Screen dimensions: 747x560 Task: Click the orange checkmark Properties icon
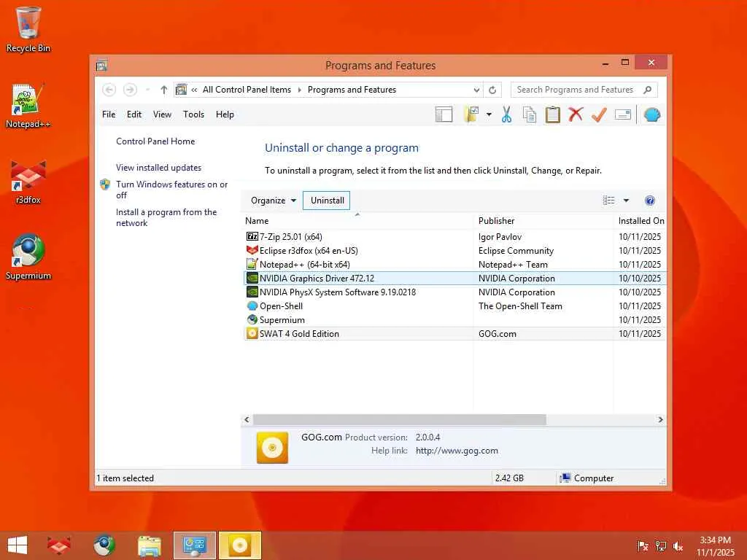599,114
